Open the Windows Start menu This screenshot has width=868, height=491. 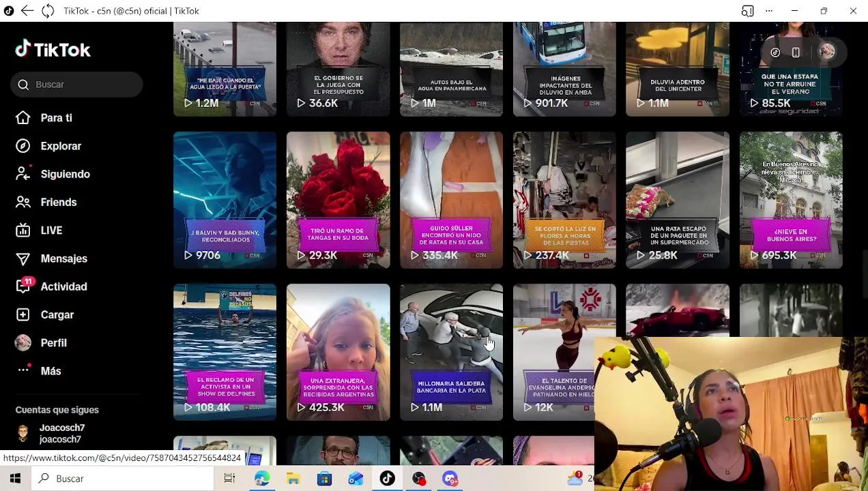[15, 479]
